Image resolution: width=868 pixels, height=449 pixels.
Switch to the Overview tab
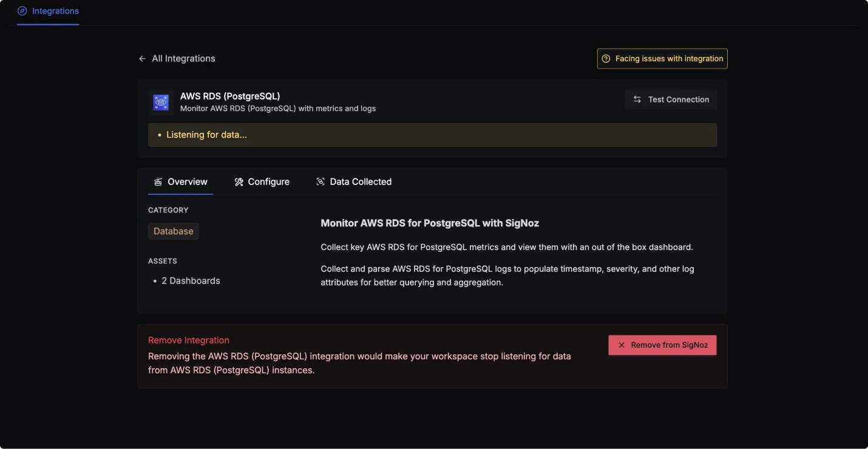click(180, 182)
